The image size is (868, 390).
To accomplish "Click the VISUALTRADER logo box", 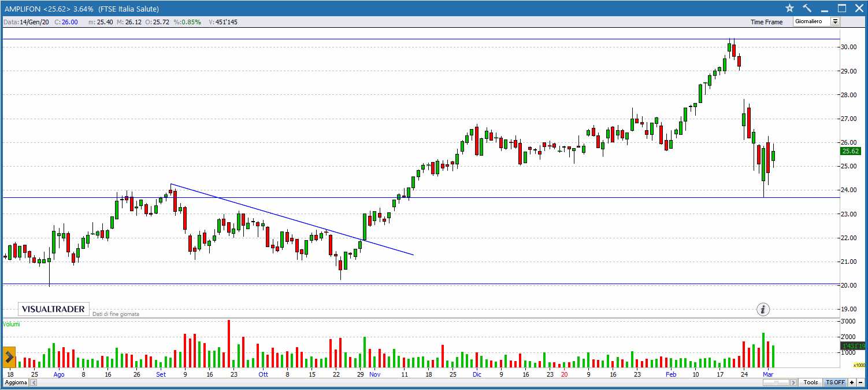I will coord(54,309).
